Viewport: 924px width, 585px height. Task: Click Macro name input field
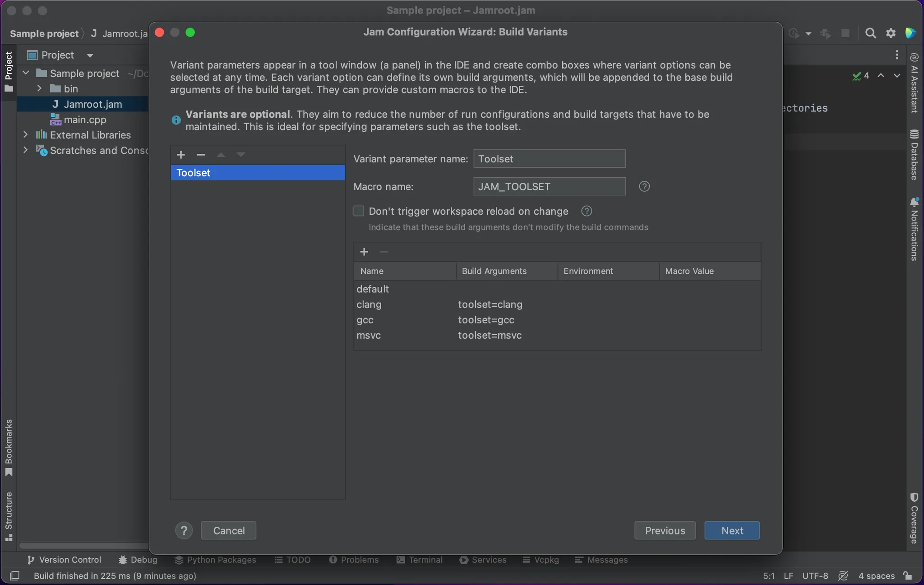pyautogui.click(x=550, y=186)
